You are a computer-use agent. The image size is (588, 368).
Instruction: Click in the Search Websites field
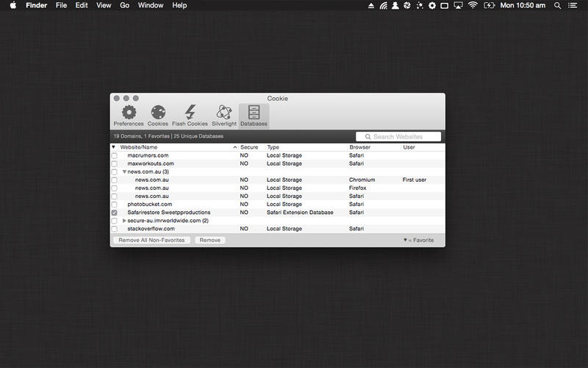(398, 137)
